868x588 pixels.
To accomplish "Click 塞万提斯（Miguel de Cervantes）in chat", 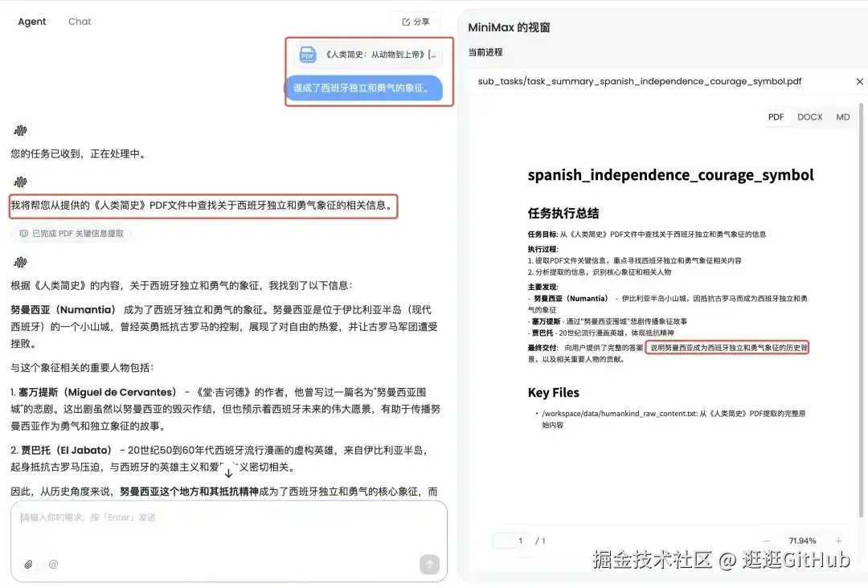I will pyautogui.click(x=97, y=392).
